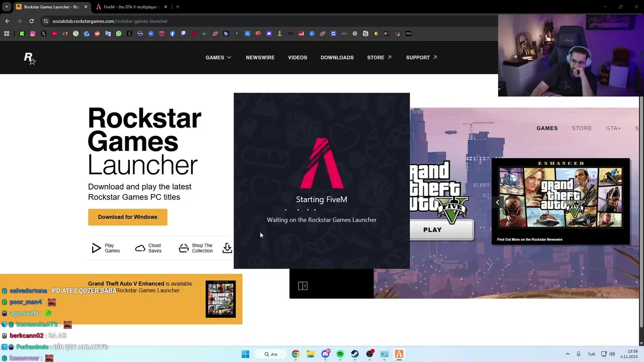Screen dimensions: 644x362
Task: Click Find Out More on Rockstar Newswire
Action: pyautogui.click(x=530, y=239)
